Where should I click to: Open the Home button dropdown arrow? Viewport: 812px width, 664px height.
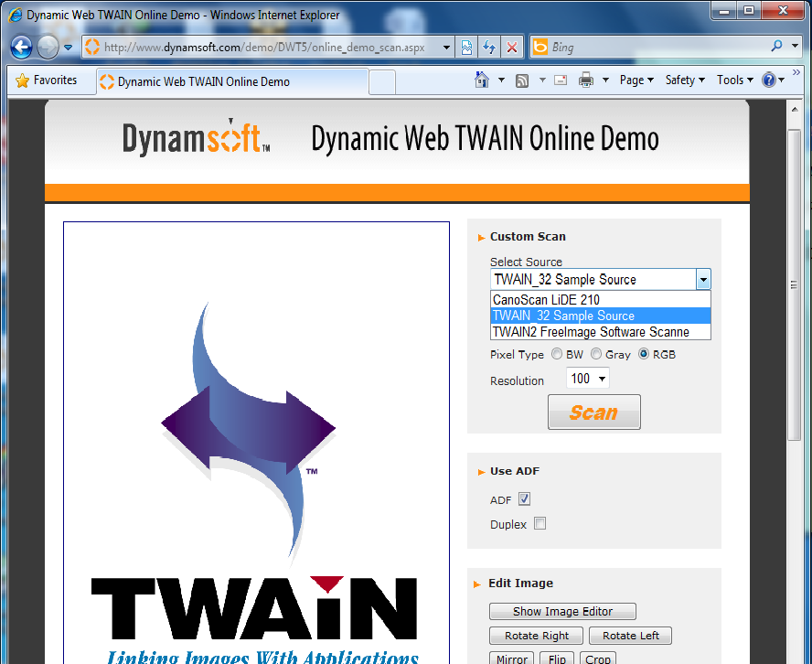pos(501,80)
